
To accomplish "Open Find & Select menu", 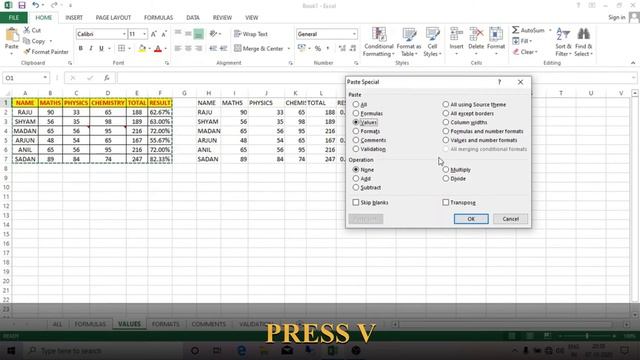I will pyautogui.click(x=584, y=42).
